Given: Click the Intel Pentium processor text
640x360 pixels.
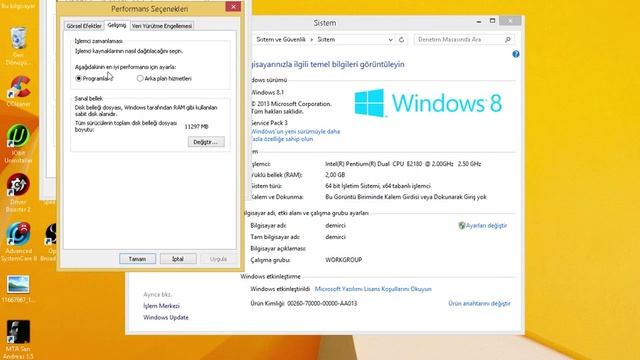Looking at the screenshot, I should coord(403,164).
